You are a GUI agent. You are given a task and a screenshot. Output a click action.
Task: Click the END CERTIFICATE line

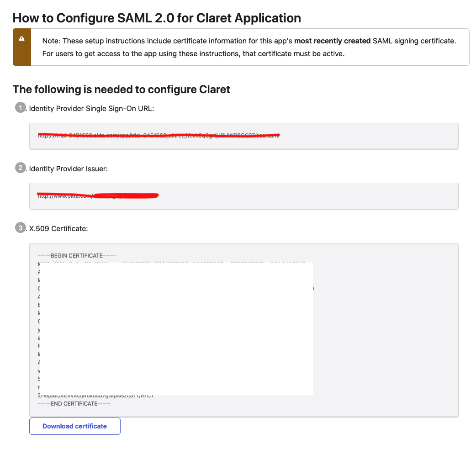(x=74, y=404)
